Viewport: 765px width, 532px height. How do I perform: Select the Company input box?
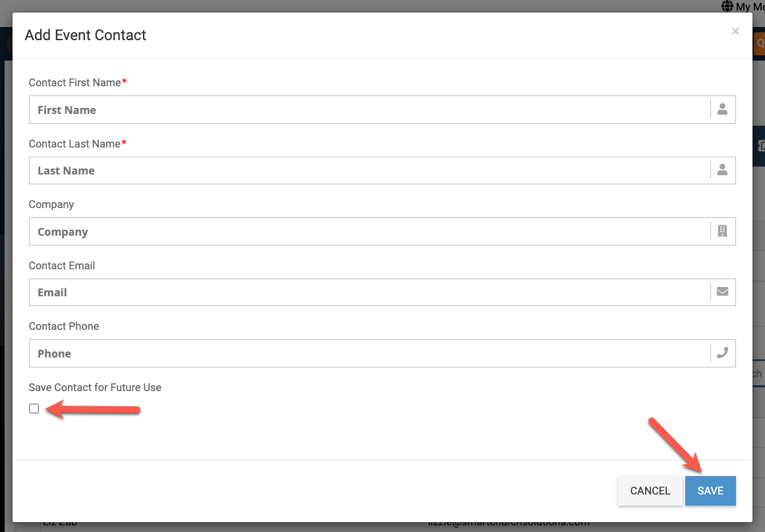(x=369, y=232)
